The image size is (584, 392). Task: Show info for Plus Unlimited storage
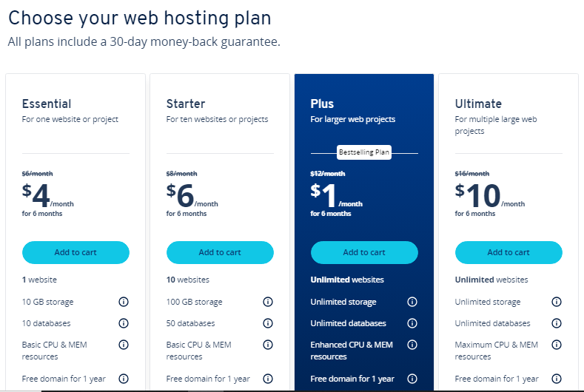pyautogui.click(x=412, y=302)
